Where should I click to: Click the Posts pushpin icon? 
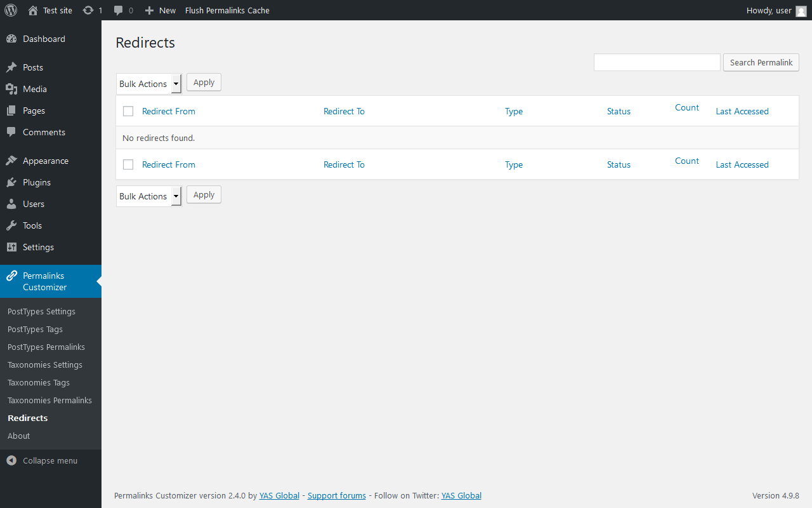[11, 67]
